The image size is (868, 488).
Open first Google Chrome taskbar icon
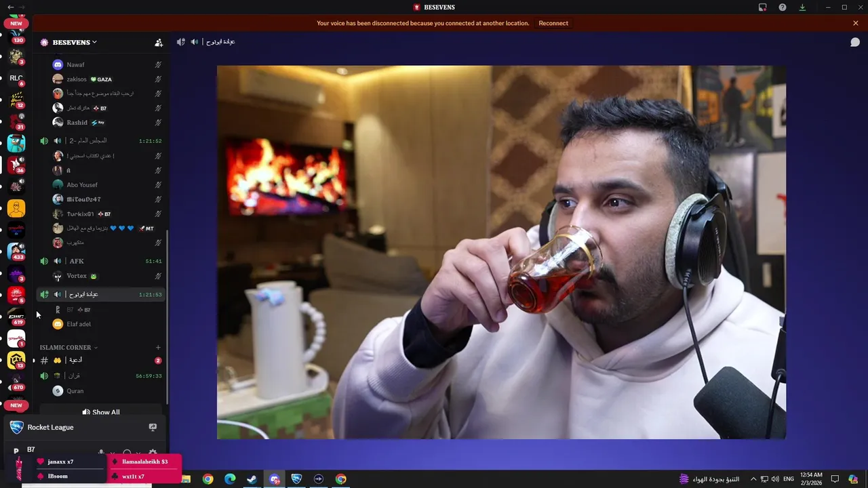[208, 479]
